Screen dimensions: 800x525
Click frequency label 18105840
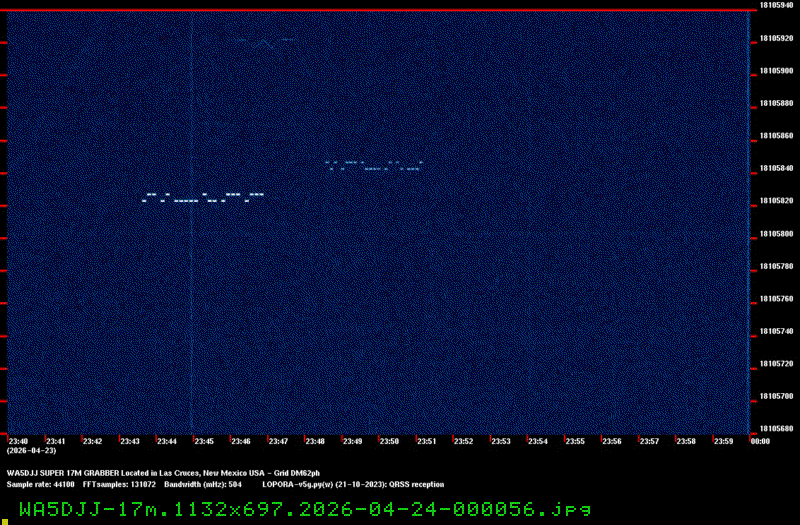(777, 168)
